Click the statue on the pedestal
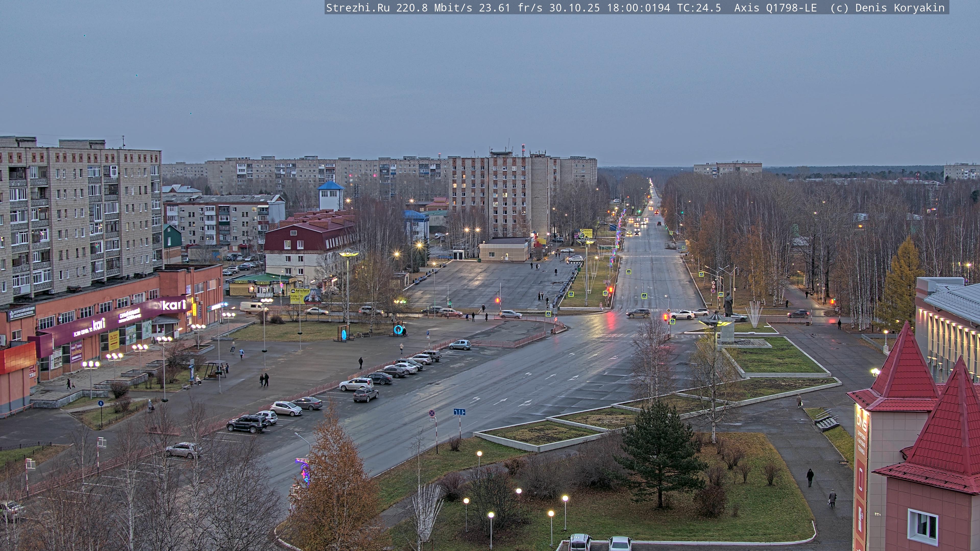The width and height of the screenshot is (980, 551). coord(728,304)
